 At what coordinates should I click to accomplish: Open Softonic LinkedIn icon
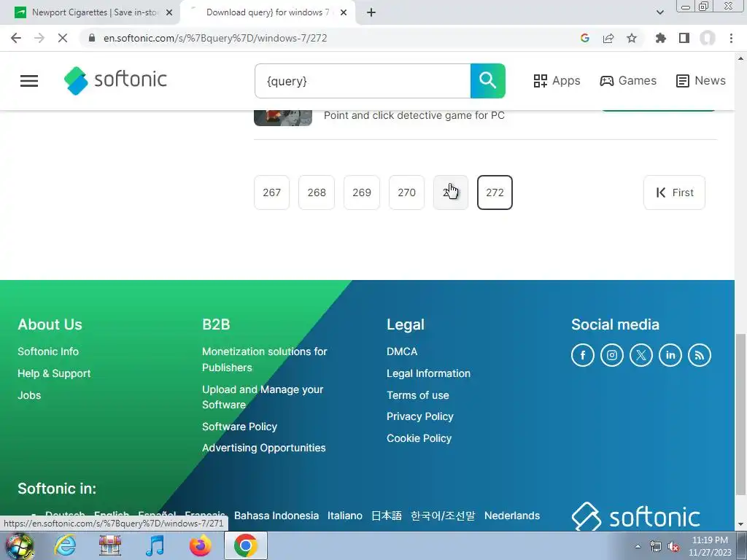pyautogui.click(x=670, y=355)
